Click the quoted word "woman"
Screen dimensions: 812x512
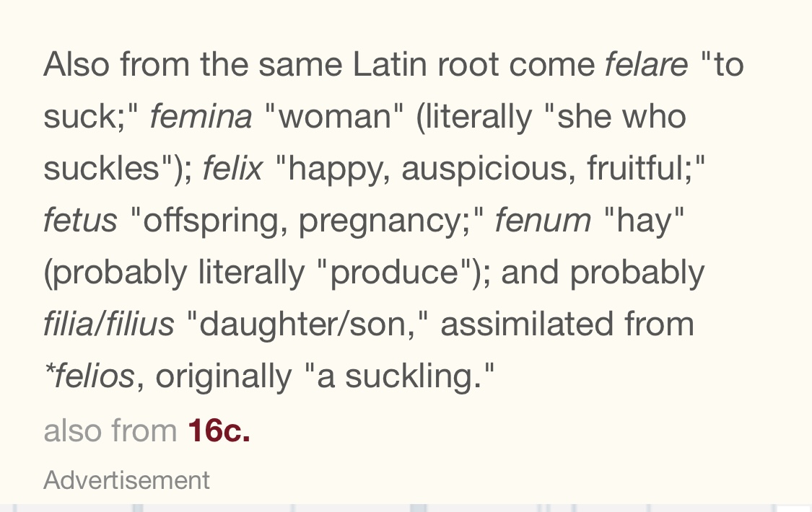pyautogui.click(x=334, y=117)
